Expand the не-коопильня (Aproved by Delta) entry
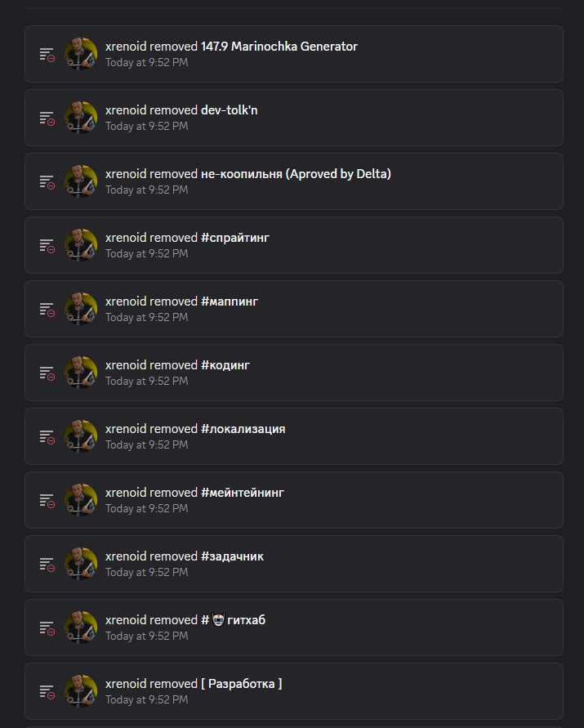The width and height of the screenshot is (584, 728). point(294,181)
